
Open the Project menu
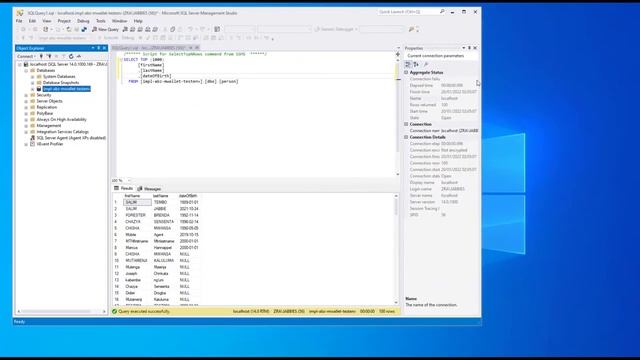pyautogui.click(x=64, y=21)
